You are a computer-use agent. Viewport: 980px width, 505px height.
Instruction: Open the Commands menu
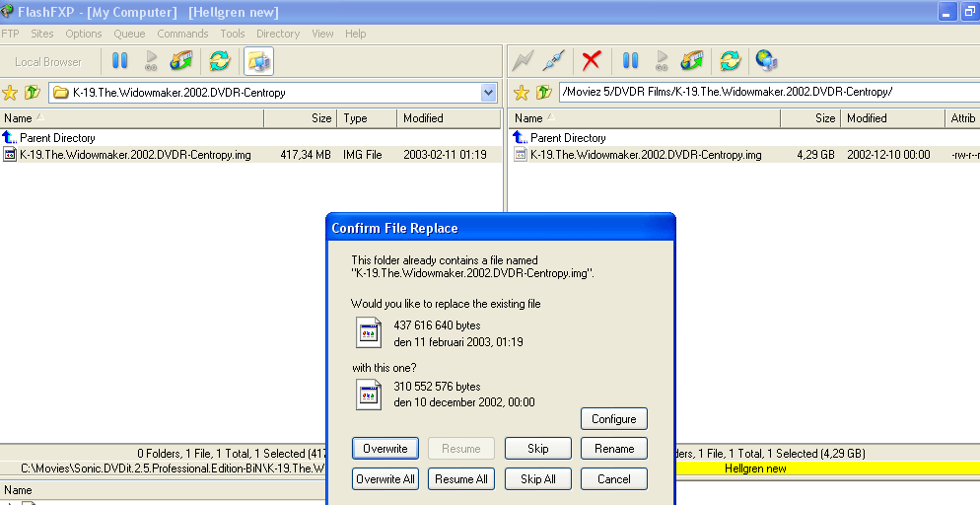tap(182, 34)
